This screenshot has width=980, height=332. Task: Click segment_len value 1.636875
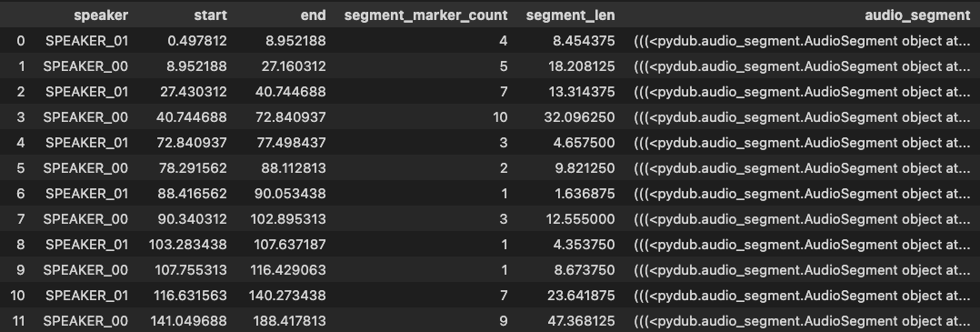pyautogui.click(x=585, y=194)
